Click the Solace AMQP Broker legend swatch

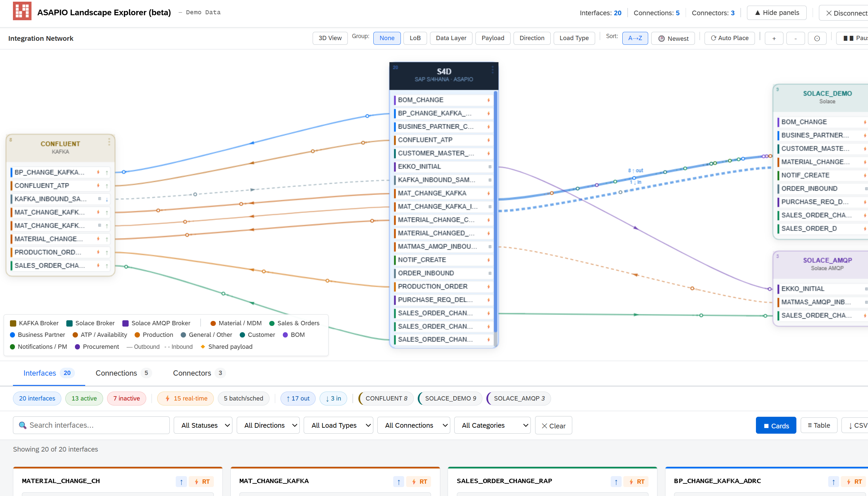click(125, 323)
